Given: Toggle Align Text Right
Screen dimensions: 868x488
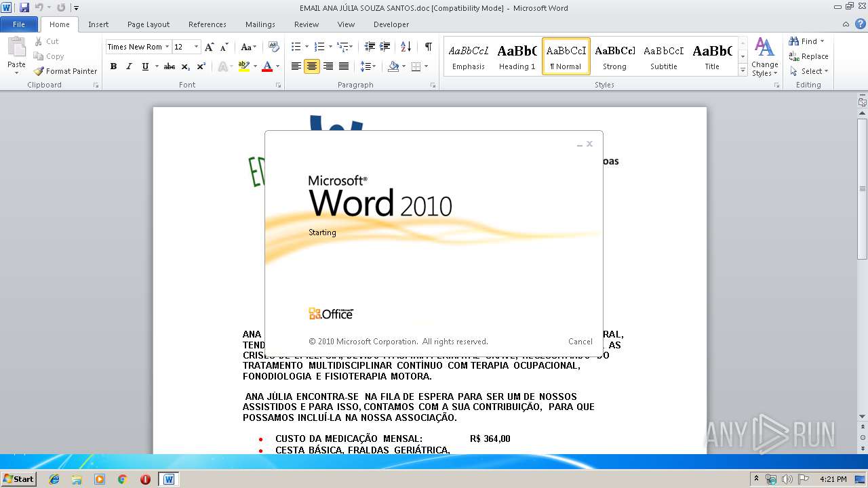Looking at the screenshot, I should point(328,66).
